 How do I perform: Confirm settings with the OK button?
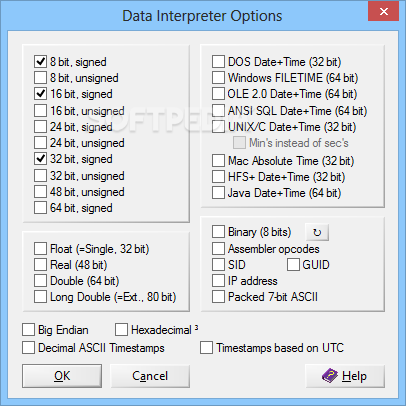pos(62,376)
